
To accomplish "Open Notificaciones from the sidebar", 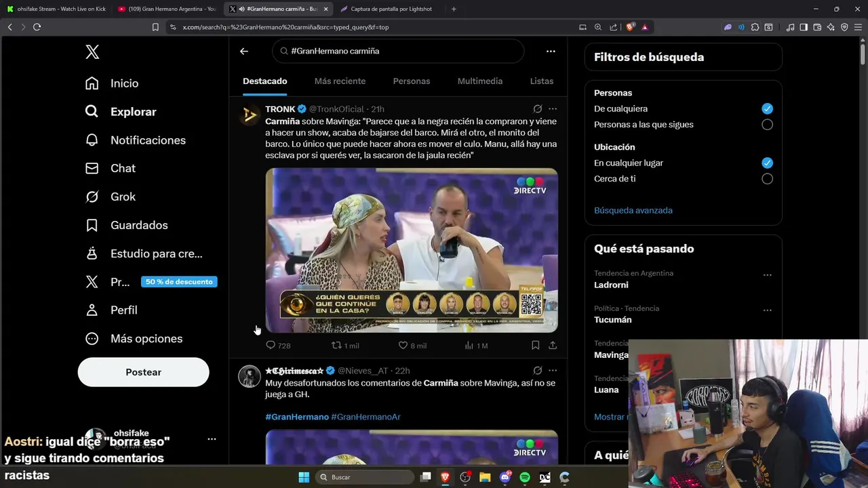I will pos(135,140).
